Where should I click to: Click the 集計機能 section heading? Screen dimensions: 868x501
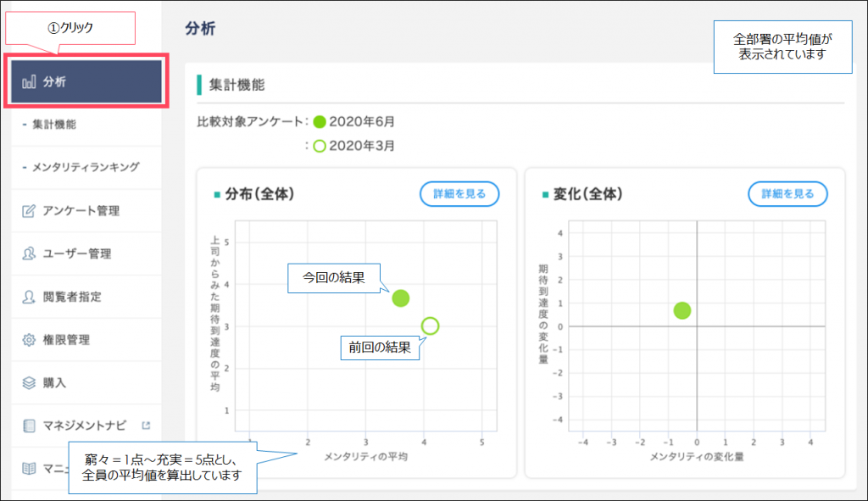(237, 85)
